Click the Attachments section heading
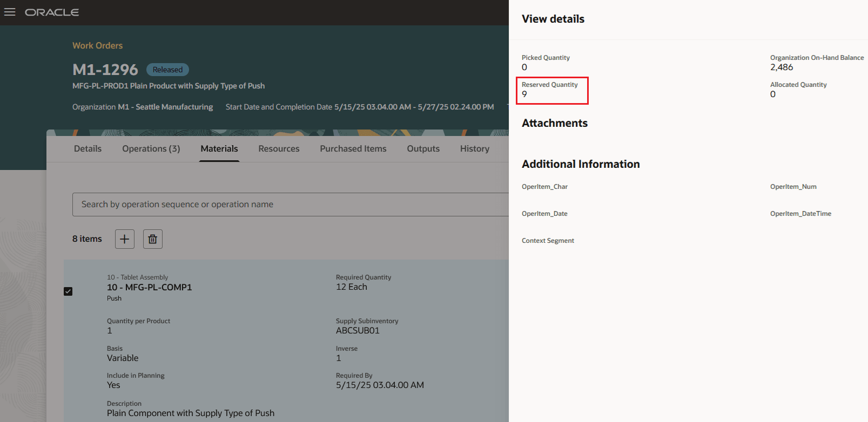Screen dimensions: 868x422 pos(554,123)
